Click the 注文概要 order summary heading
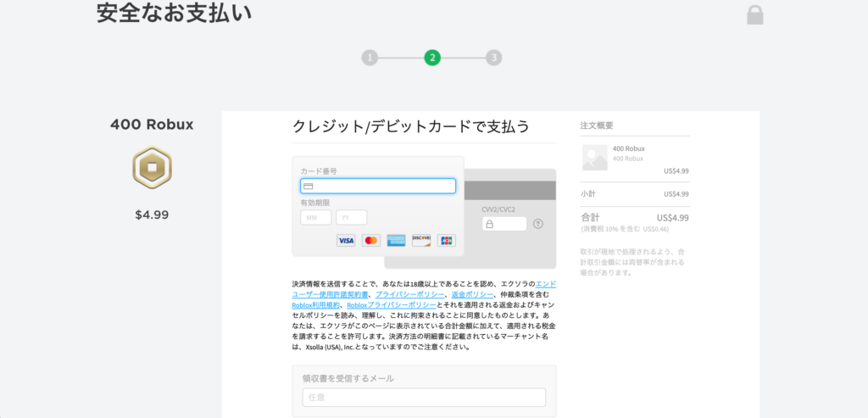The image size is (868, 418). (x=597, y=125)
